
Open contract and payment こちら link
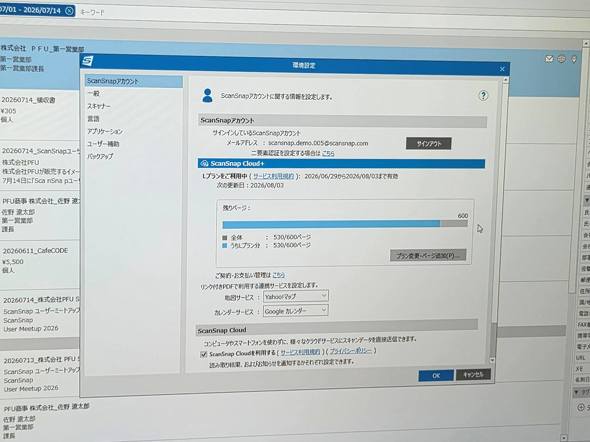279,275
